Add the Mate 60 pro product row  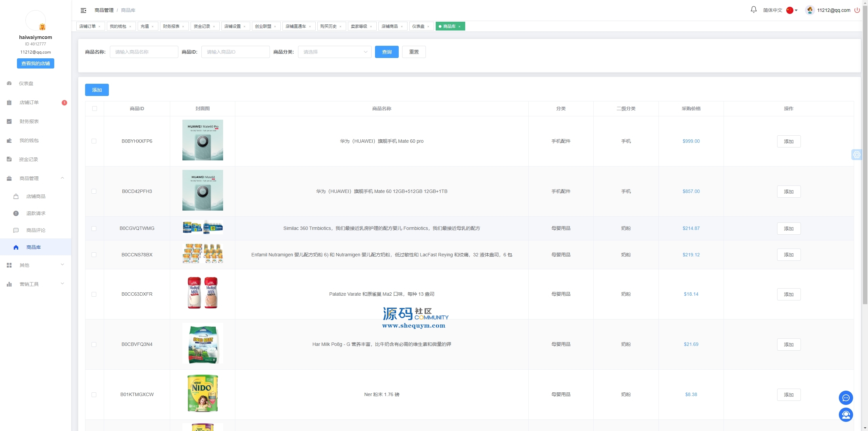click(x=789, y=141)
